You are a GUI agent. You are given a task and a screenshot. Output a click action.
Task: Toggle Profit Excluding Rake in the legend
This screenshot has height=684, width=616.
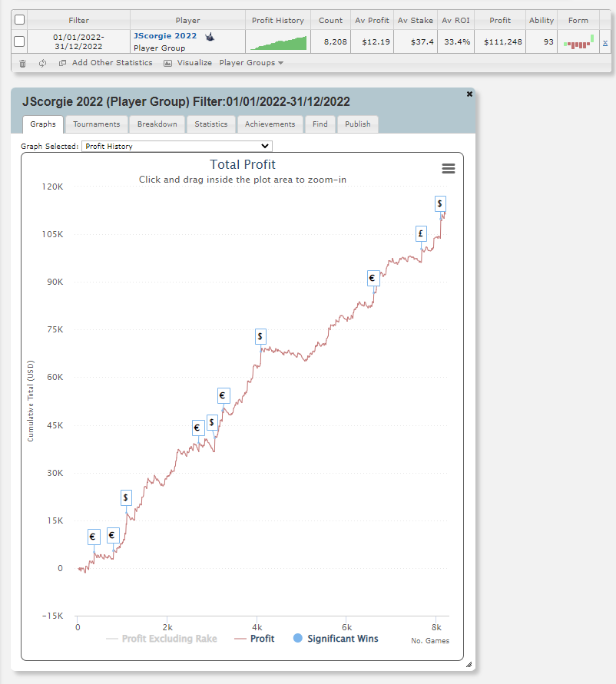click(163, 638)
